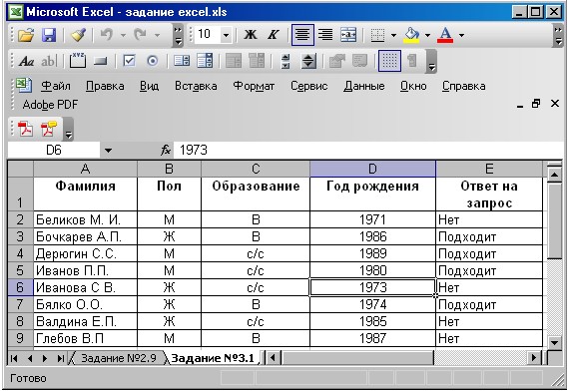
Task: Open the Вставка menu
Action: [196, 86]
